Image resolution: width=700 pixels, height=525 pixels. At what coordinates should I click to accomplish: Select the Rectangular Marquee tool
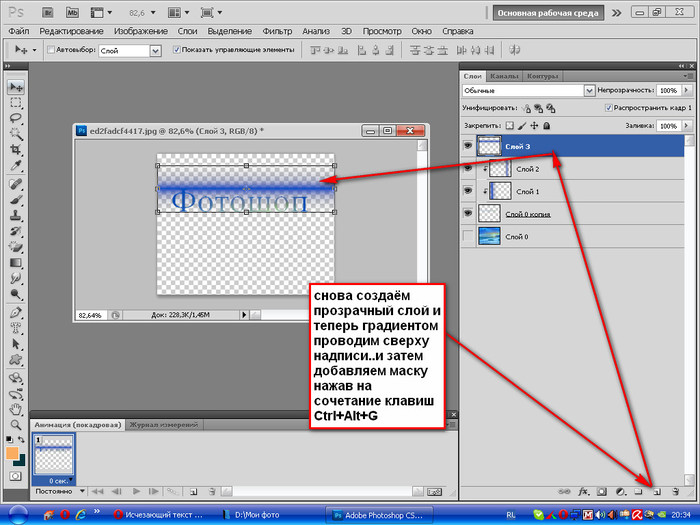click(x=16, y=102)
